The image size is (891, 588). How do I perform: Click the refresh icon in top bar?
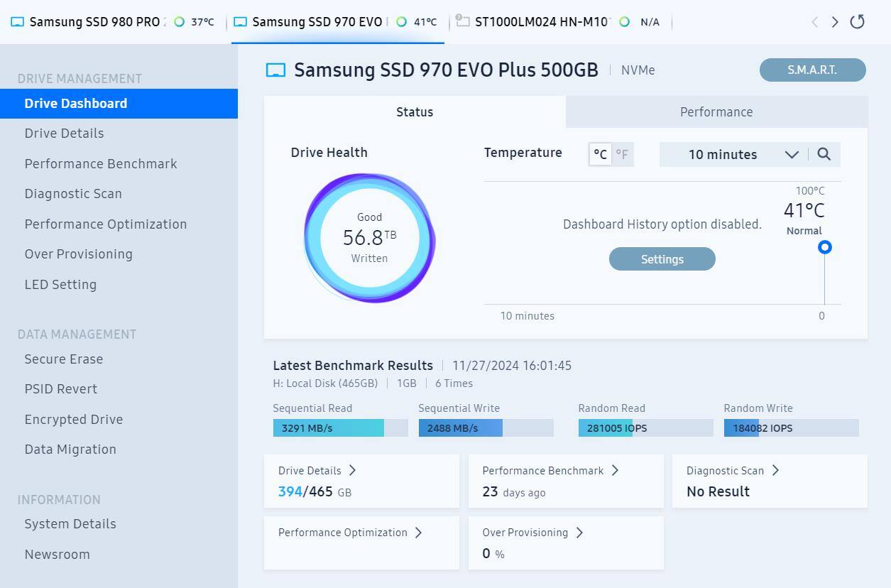coord(857,22)
